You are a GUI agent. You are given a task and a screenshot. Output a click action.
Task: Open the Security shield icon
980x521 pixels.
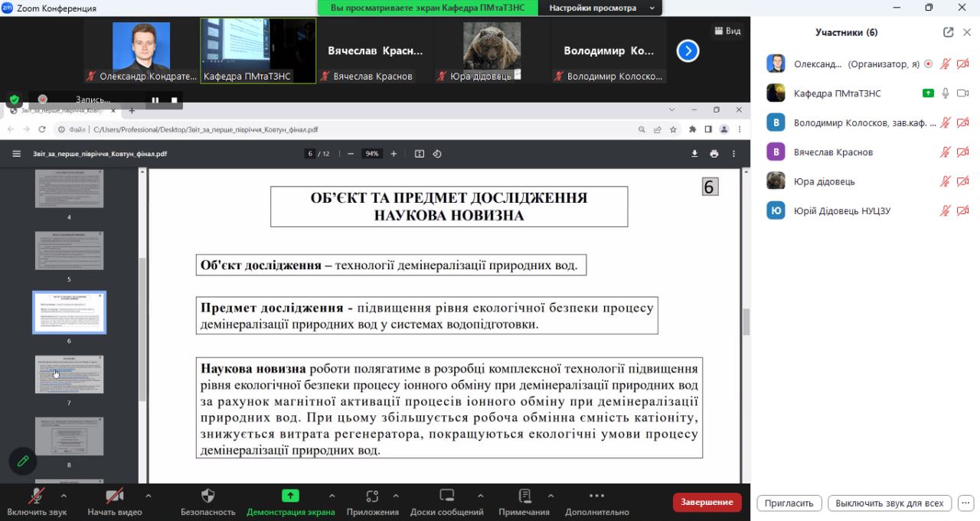click(x=207, y=496)
